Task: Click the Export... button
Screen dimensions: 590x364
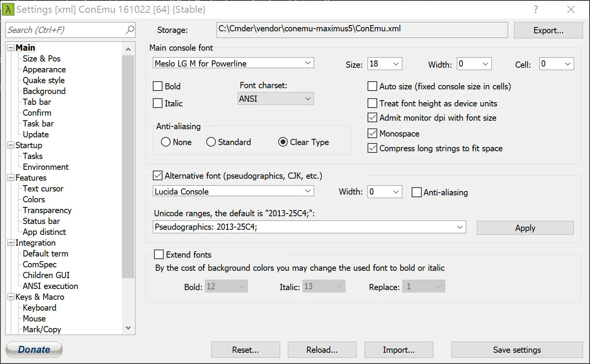Action: click(548, 30)
